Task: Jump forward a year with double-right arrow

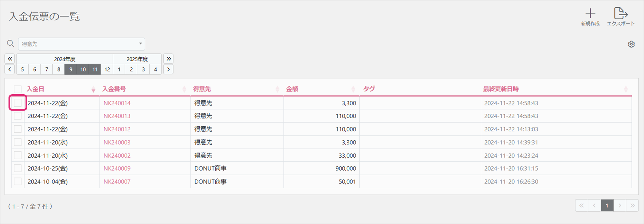Action: [168, 59]
